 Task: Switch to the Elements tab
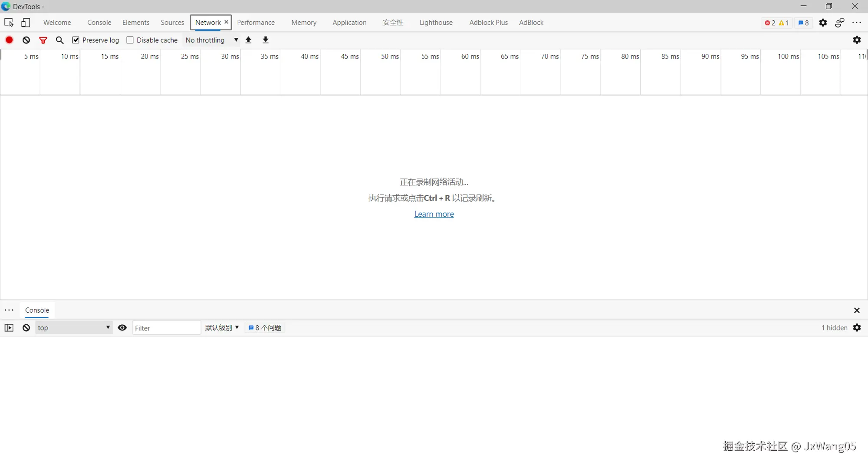pos(136,23)
